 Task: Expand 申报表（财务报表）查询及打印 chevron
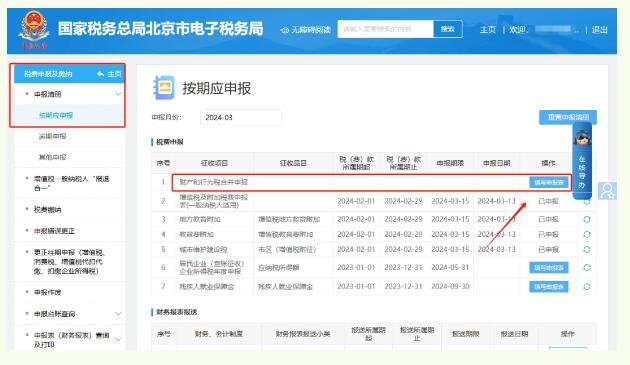point(118,339)
